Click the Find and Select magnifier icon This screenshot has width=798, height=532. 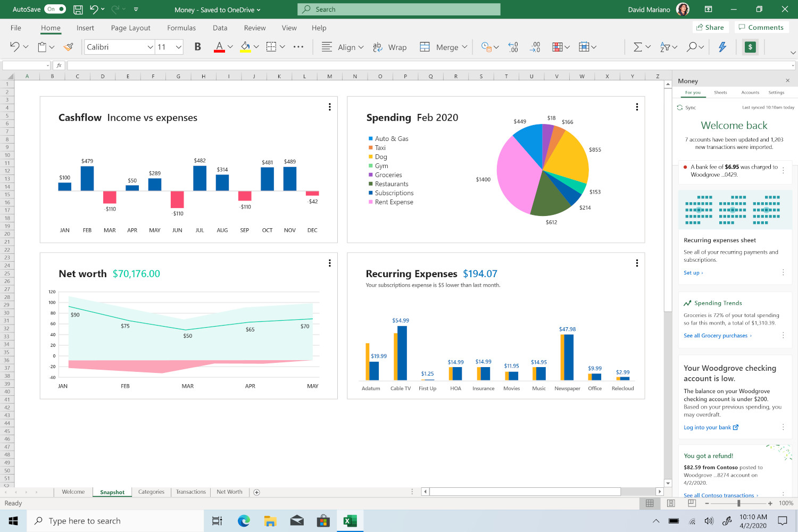(x=692, y=47)
